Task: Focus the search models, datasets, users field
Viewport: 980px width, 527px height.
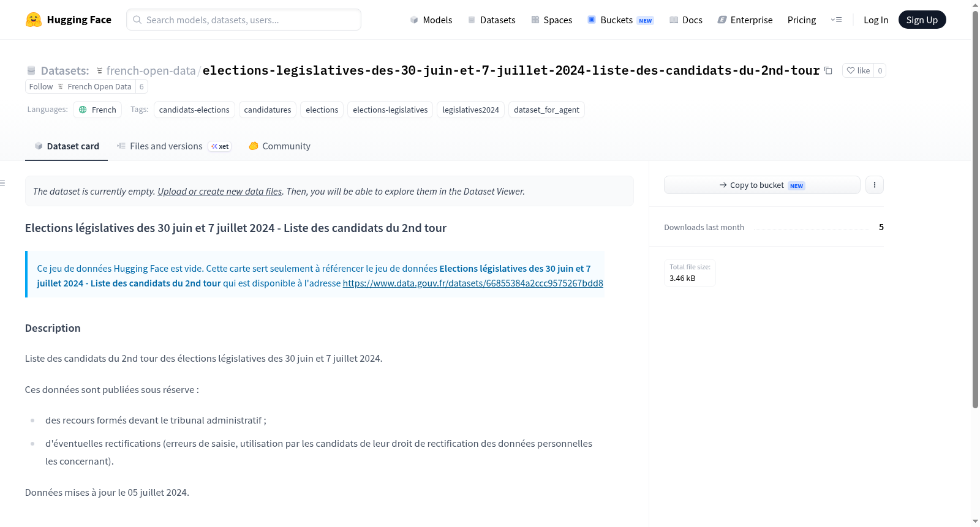Action: point(244,20)
